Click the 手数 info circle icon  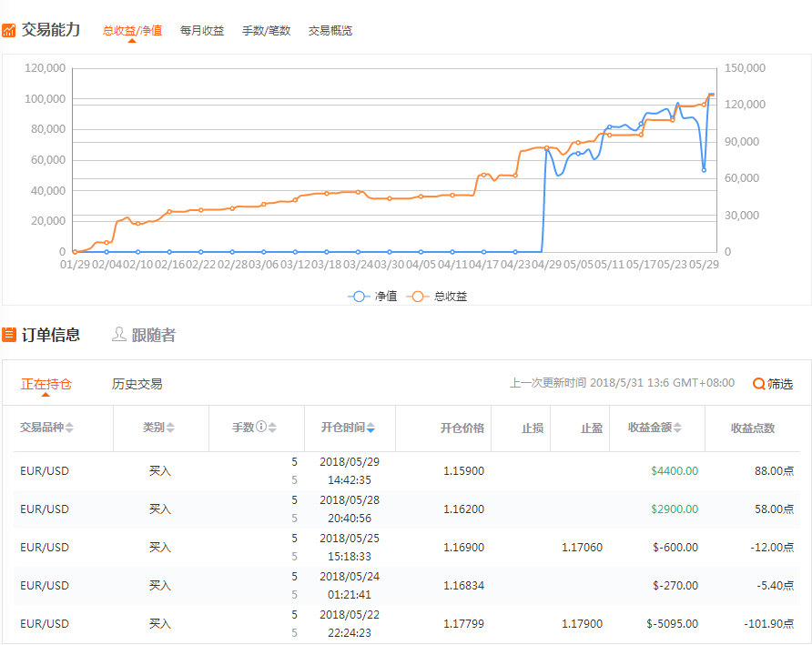261,427
